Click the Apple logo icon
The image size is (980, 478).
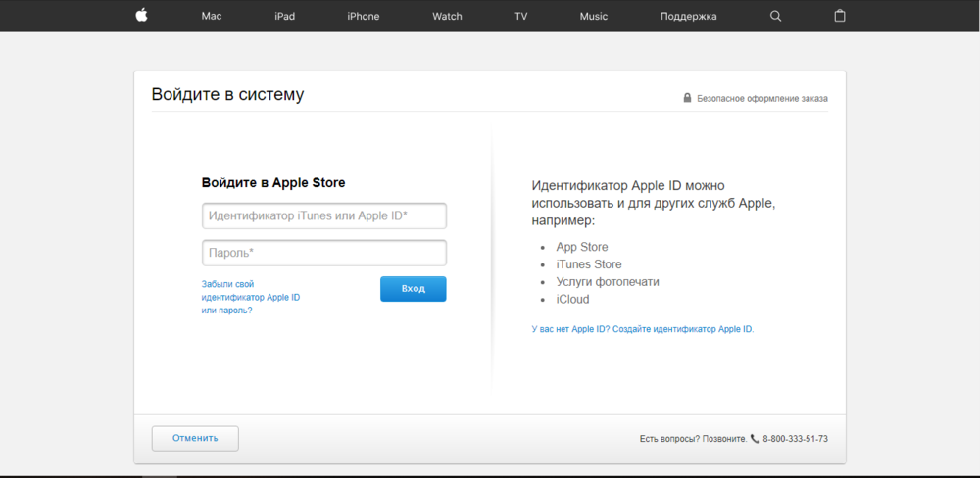pyautogui.click(x=141, y=16)
